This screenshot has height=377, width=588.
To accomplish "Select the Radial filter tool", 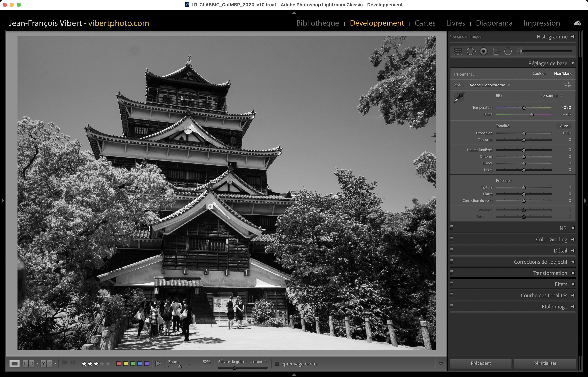I will (x=508, y=51).
